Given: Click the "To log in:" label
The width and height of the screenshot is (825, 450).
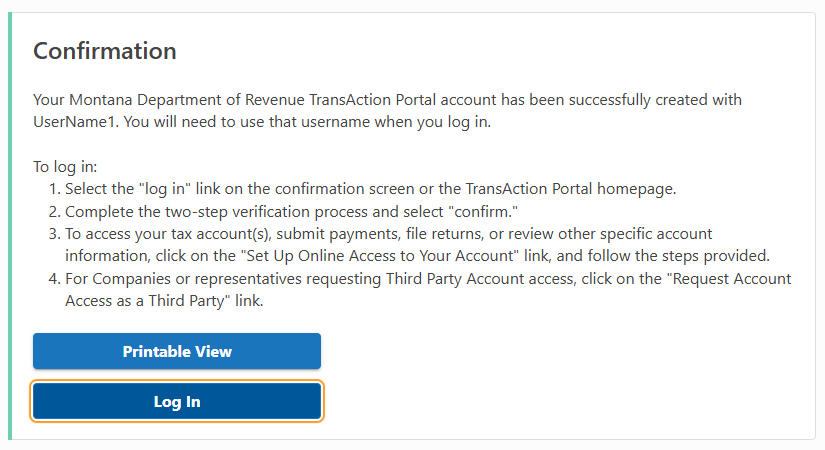Looking at the screenshot, I should (65, 168).
